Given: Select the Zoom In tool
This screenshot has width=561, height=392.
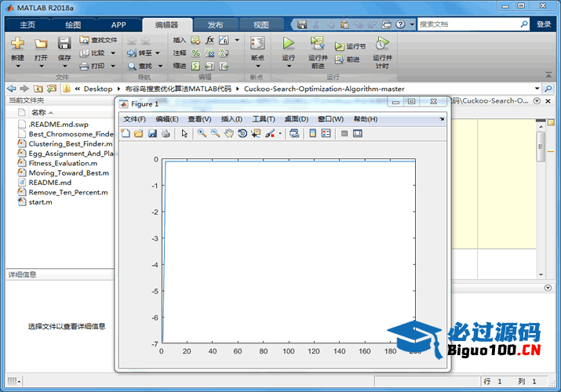Looking at the screenshot, I should point(202,133).
